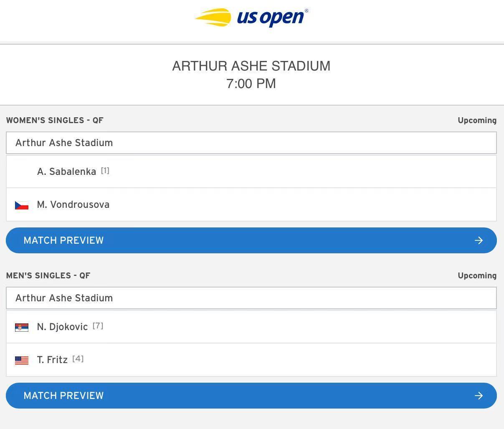Screen dimensions: 504x429
Task: Select player N. Djokovic
Action: [x=251, y=327]
